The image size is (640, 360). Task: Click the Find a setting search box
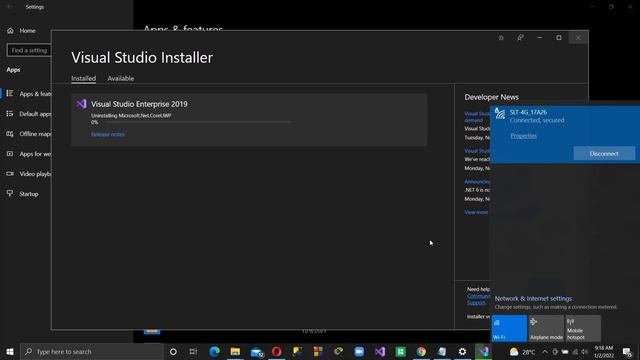click(x=29, y=50)
